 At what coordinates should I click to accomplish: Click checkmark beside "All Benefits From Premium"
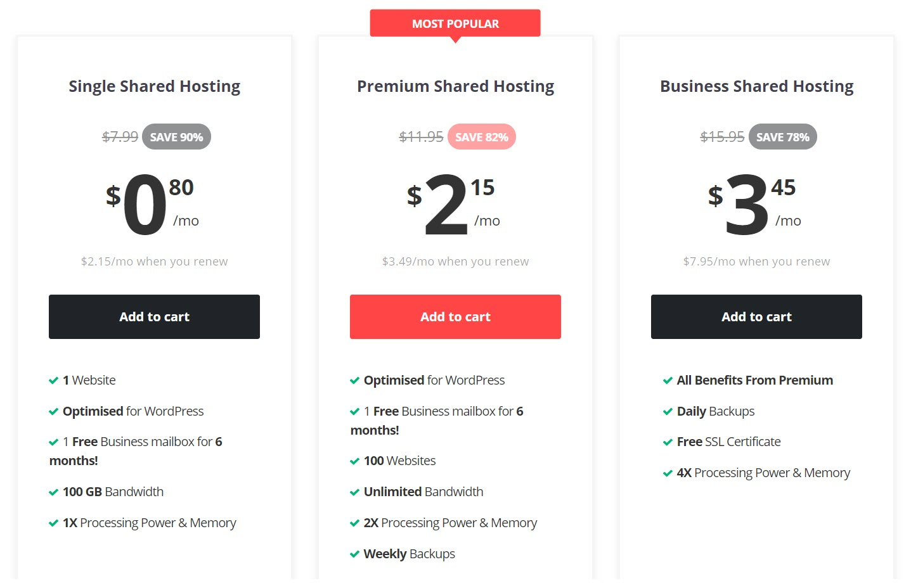[668, 381]
